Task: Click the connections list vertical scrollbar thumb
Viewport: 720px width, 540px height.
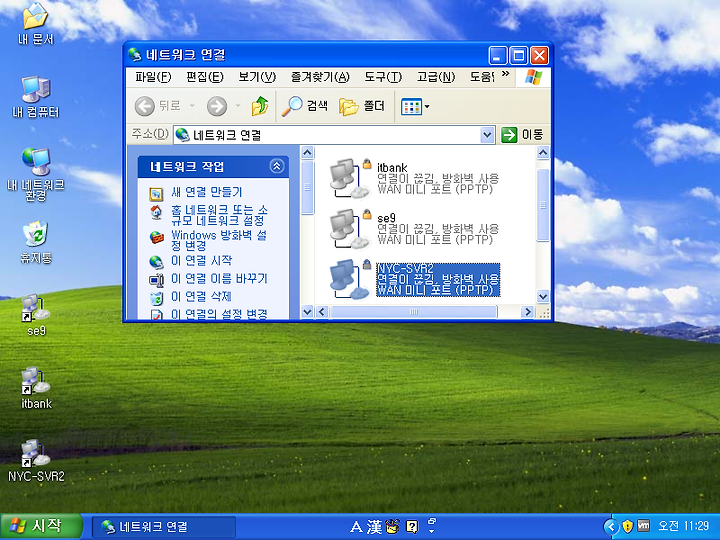Action: click(543, 205)
